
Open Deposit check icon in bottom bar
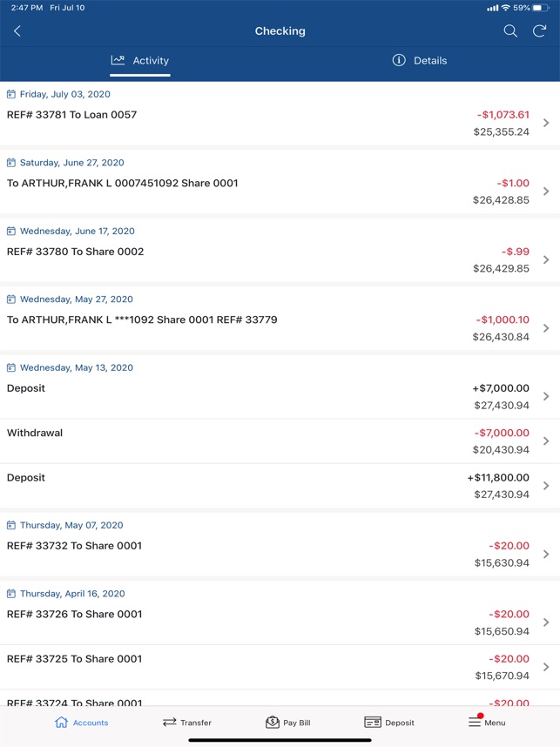pyautogui.click(x=373, y=723)
